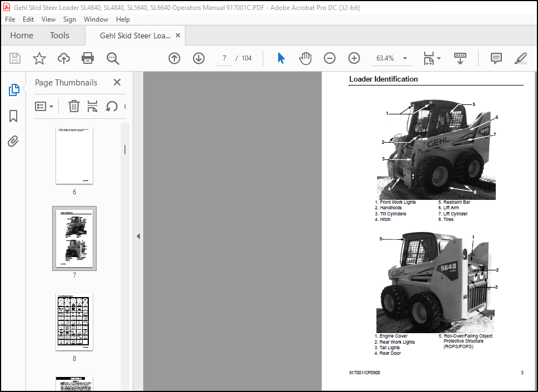The width and height of the screenshot is (538, 392).
Task: Print the document with printer icon
Action: tap(88, 58)
